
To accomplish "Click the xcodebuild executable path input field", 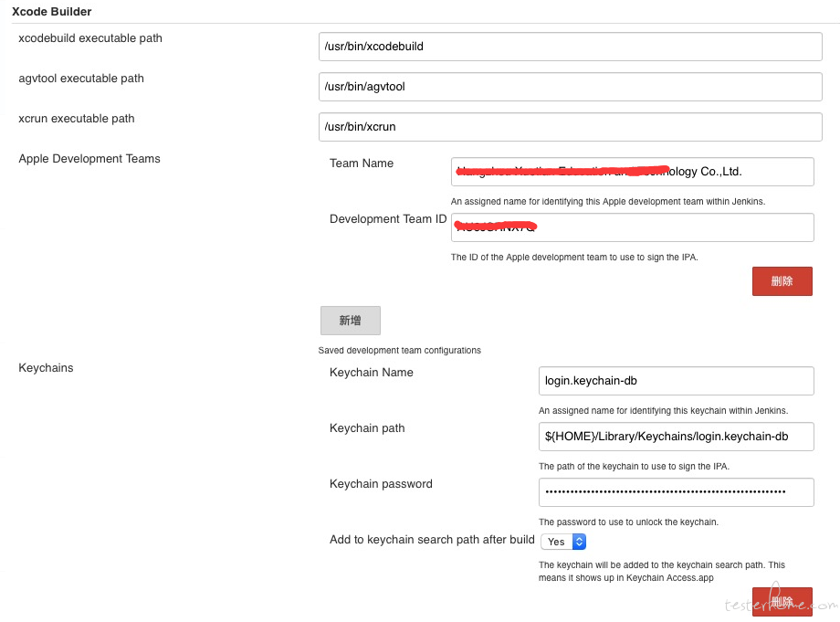I will [x=570, y=47].
